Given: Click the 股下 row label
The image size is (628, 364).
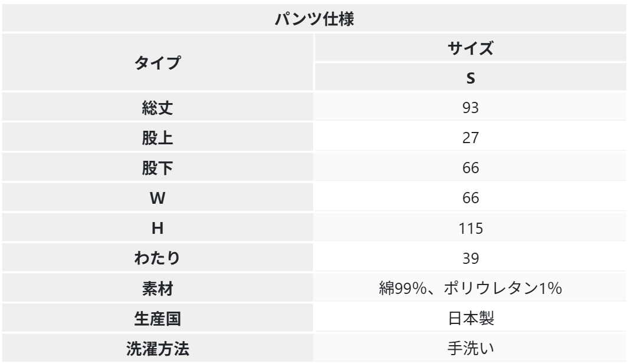Looking at the screenshot, I should tap(157, 168).
